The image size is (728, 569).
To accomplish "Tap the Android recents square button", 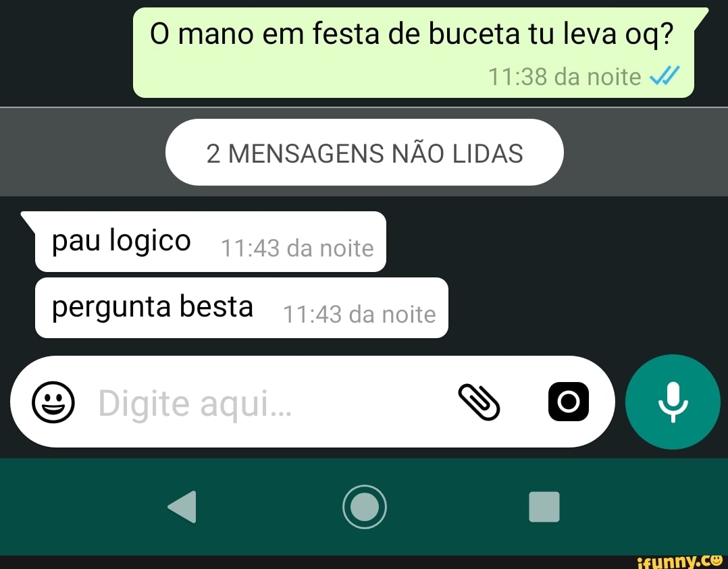I will point(544,507).
